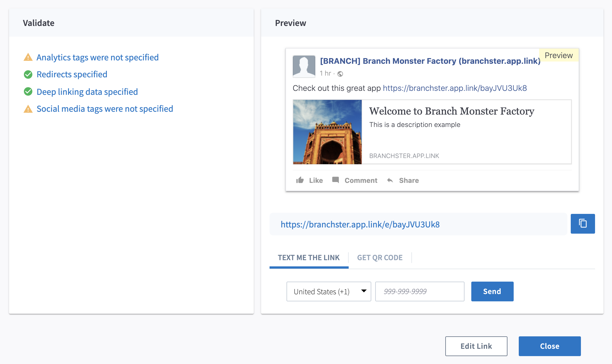
Task: Click green checkmark beside Deep linking data
Action: point(28,92)
